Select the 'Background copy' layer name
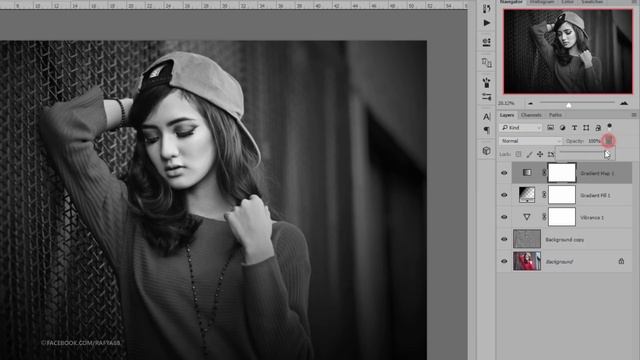Viewport: 640px width, 360px height. point(564,240)
